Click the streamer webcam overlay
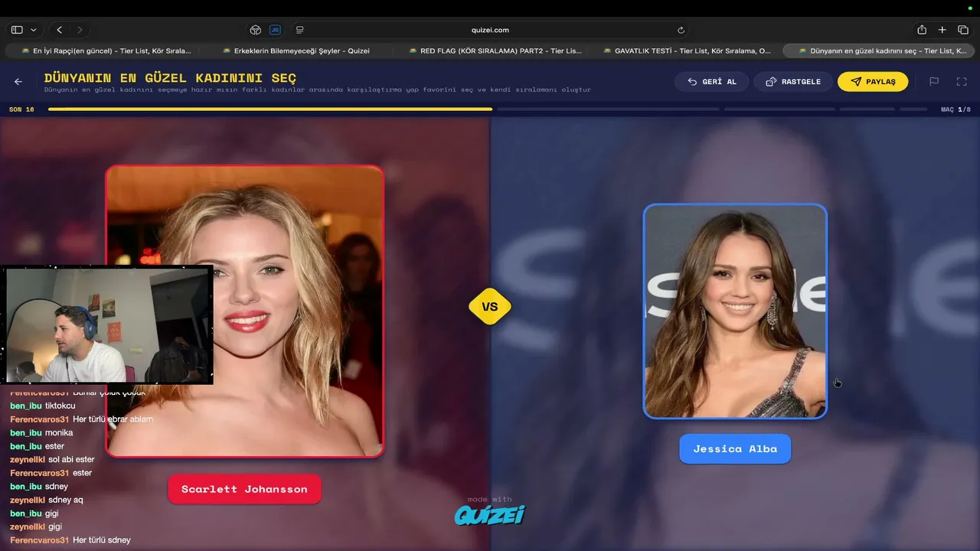This screenshot has width=980, height=551. click(107, 324)
